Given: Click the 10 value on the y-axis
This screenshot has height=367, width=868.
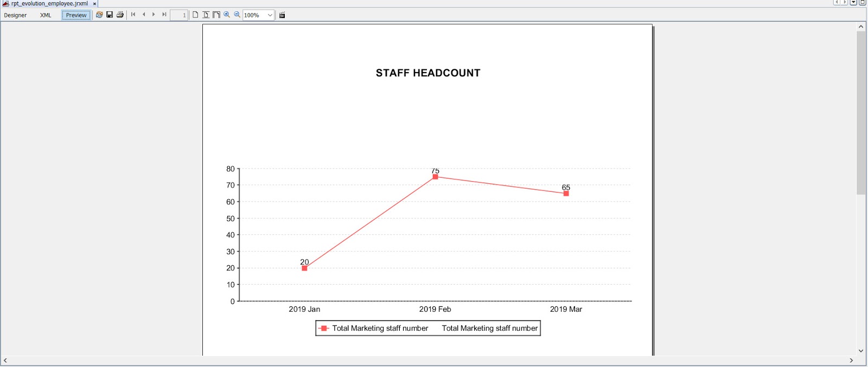Looking at the screenshot, I should click(x=231, y=285).
